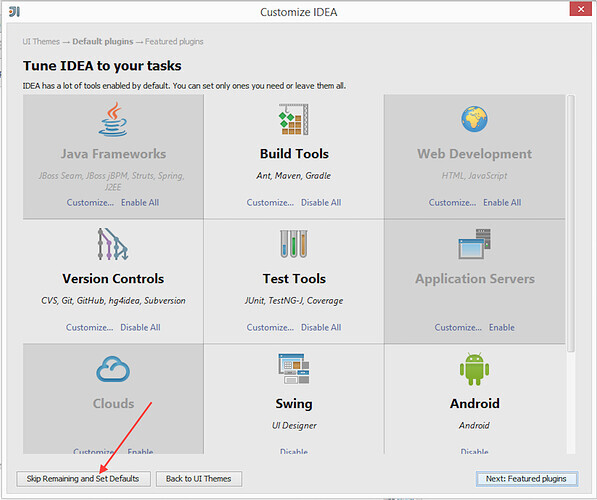The image size is (597, 500).
Task: Go to UI Themes breadcrumb step
Action: click(x=41, y=42)
